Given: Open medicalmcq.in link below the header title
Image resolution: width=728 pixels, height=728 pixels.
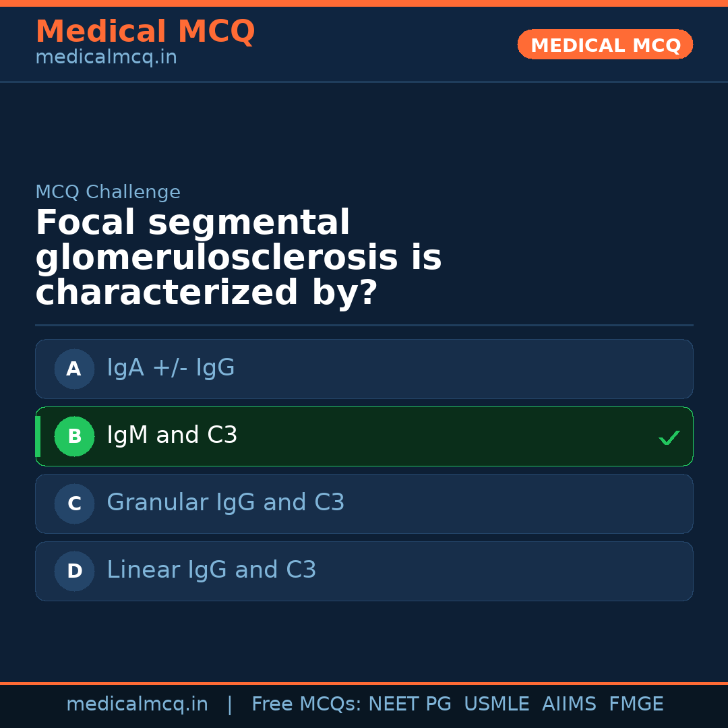Looking at the screenshot, I should point(106,58).
